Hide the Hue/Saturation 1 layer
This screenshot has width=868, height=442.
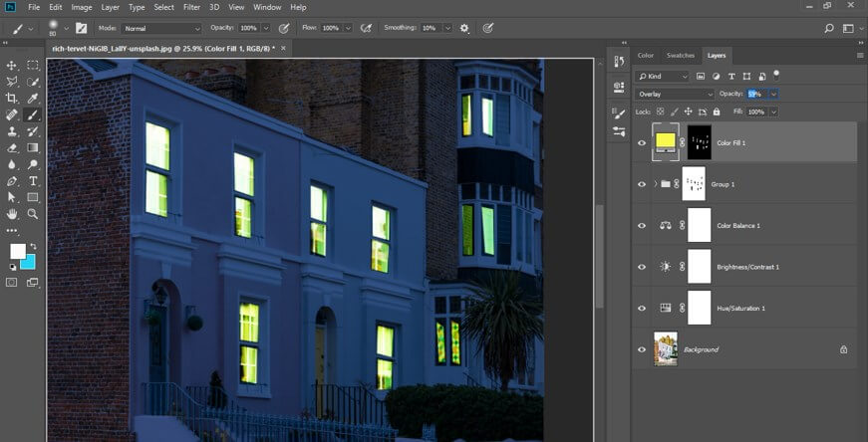(642, 309)
